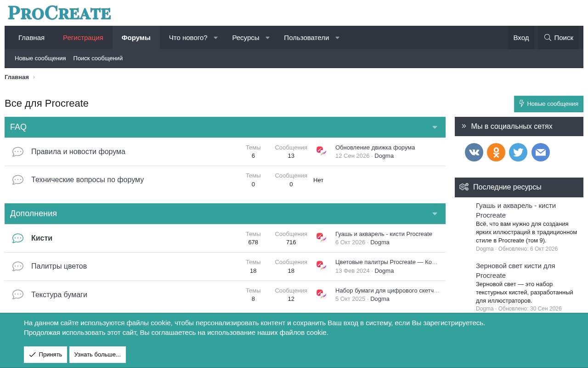Viewport: 588px width, 368px height.
Task: Open the Регистрация nav item
Action: click(83, 38)
